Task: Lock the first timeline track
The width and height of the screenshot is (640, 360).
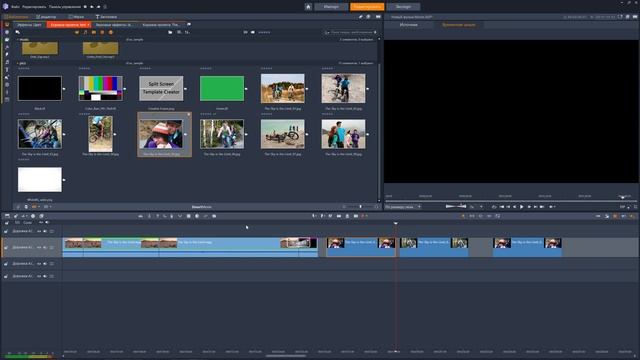Action: click(x=6, y=231)
